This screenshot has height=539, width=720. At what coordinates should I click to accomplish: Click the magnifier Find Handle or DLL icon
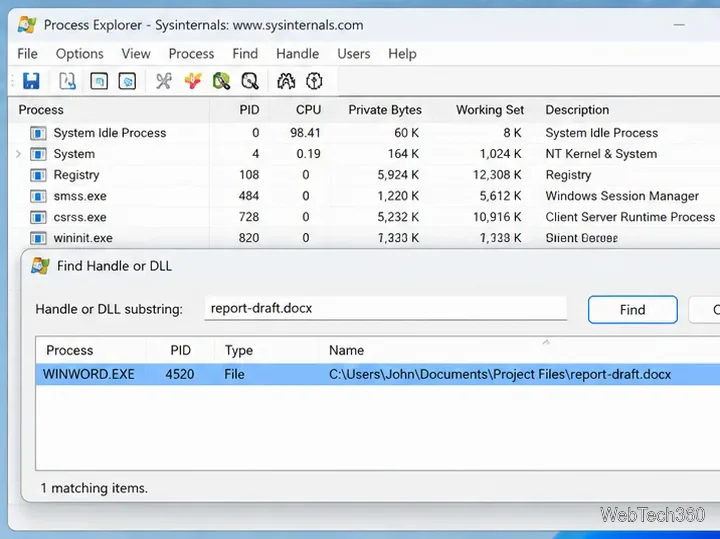(250, 81)
